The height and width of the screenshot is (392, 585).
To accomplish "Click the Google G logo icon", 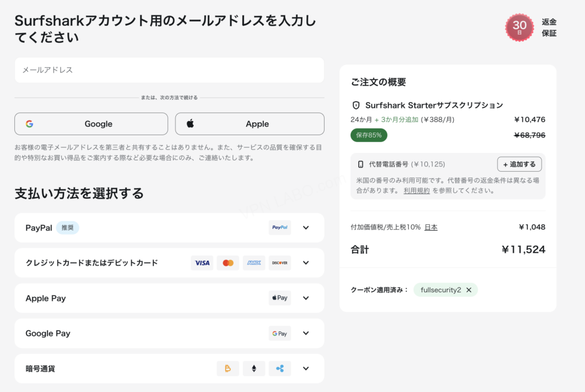I will [x=30, y=124].
